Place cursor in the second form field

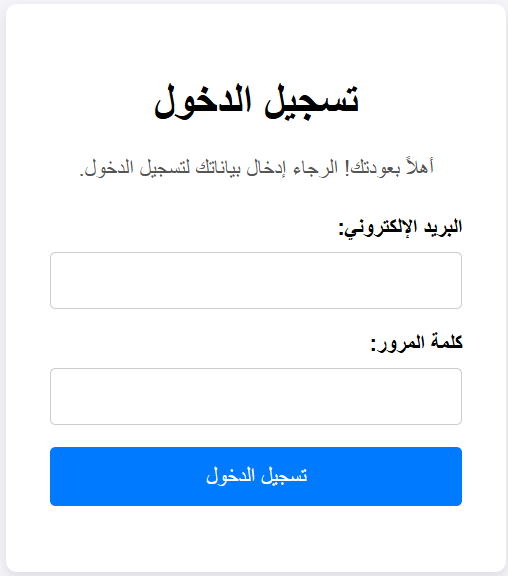256,396
